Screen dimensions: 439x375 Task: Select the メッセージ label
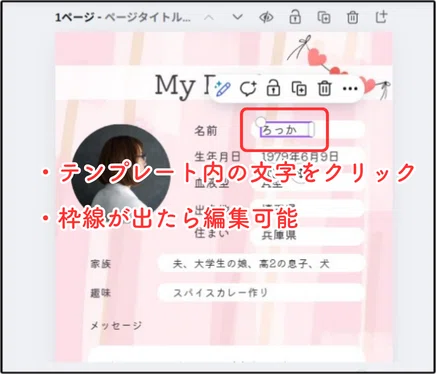click(116, 325)
